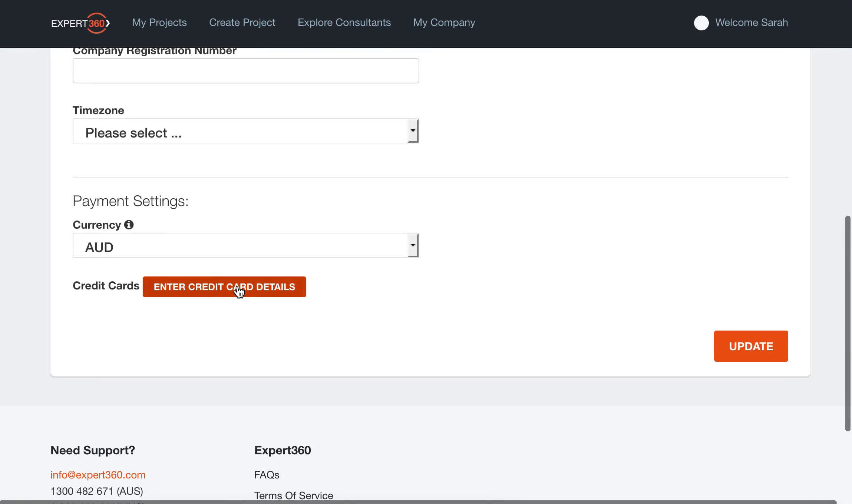Click the currency info icon

pyautogui.click(x=129, y=225)
